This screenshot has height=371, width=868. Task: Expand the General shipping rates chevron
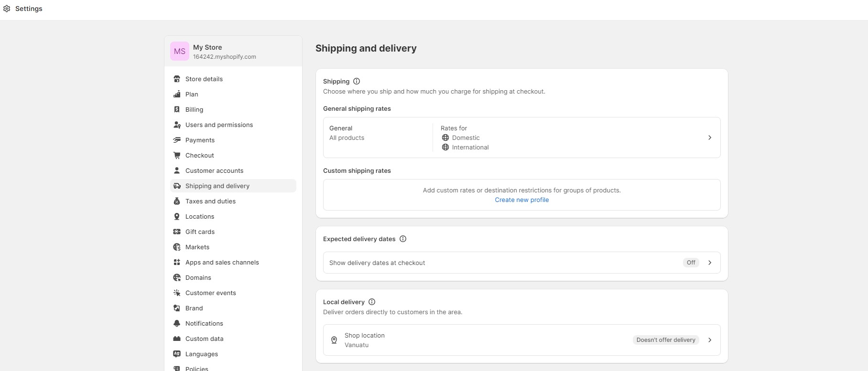[710, 138]
